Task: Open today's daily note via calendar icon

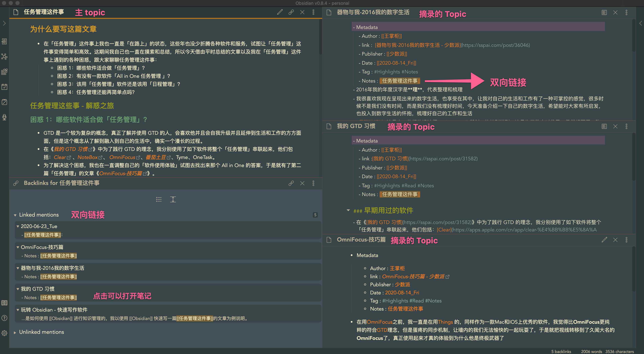Action: pyautogui.click(x=4, y=87)
